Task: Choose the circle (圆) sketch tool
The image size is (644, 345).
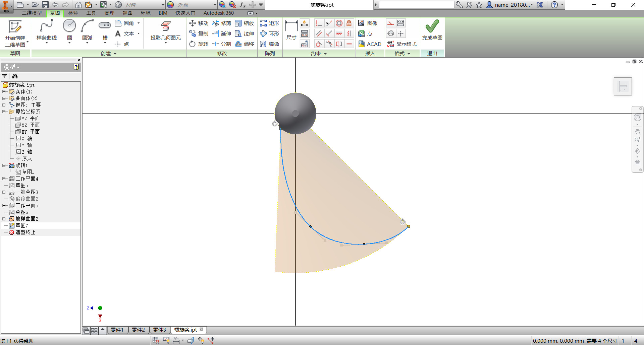Action: pos(69,30)
